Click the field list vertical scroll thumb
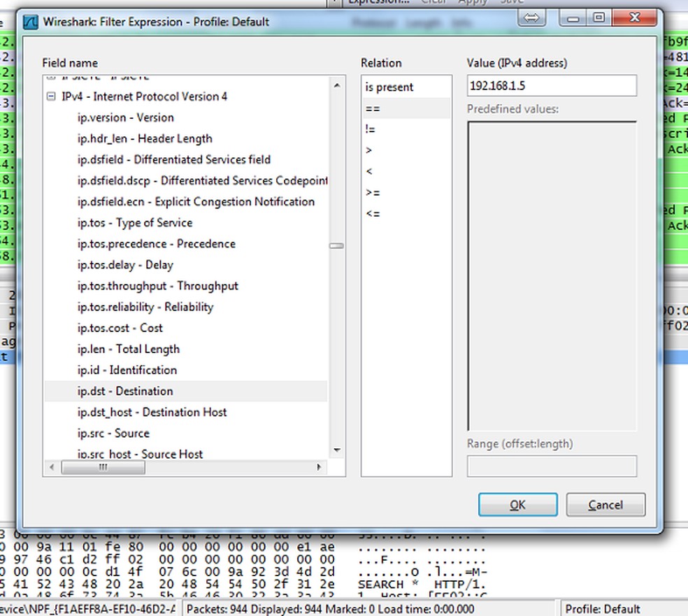The width and height of the screenshot is (688, 616). pos(336,245)
